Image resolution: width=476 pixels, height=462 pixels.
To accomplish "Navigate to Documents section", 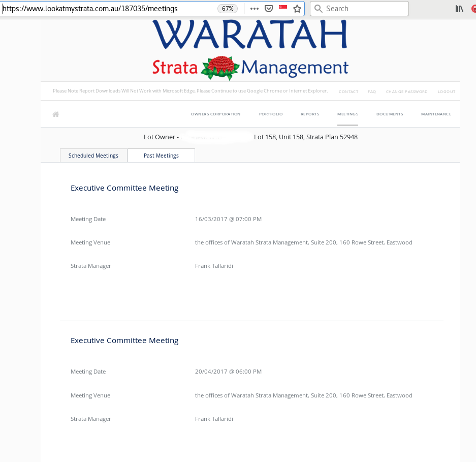I will [x=390, y=114].
